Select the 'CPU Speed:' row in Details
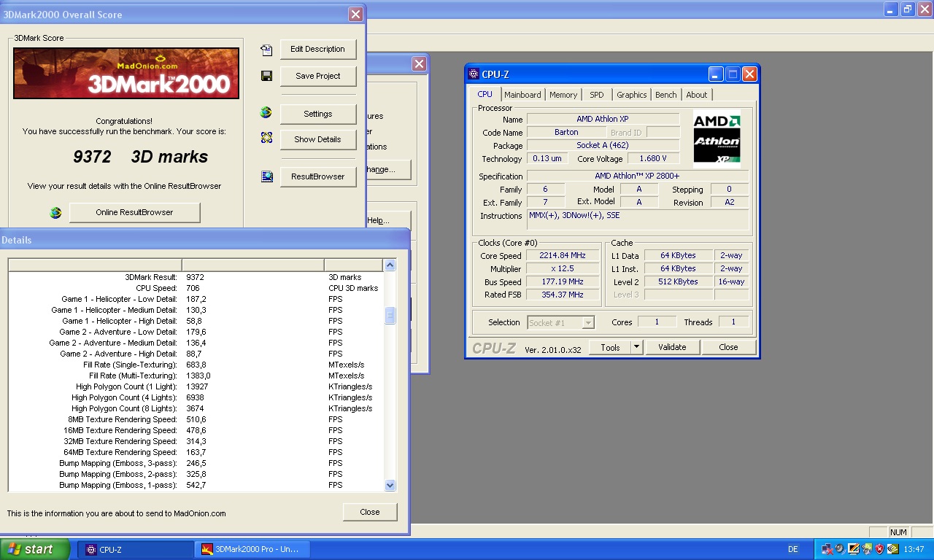 (x=196, y=288)
